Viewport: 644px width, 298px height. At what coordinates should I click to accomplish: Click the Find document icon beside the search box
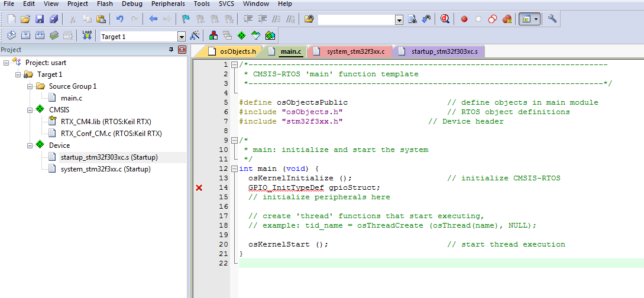pos(412,19)
